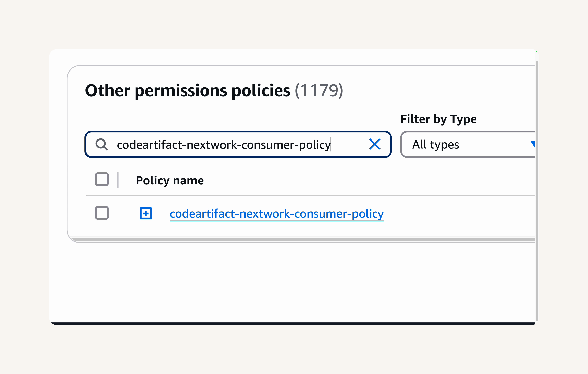Click the vertical page scrollbar
Screen dimensions: 588x374
537,191
